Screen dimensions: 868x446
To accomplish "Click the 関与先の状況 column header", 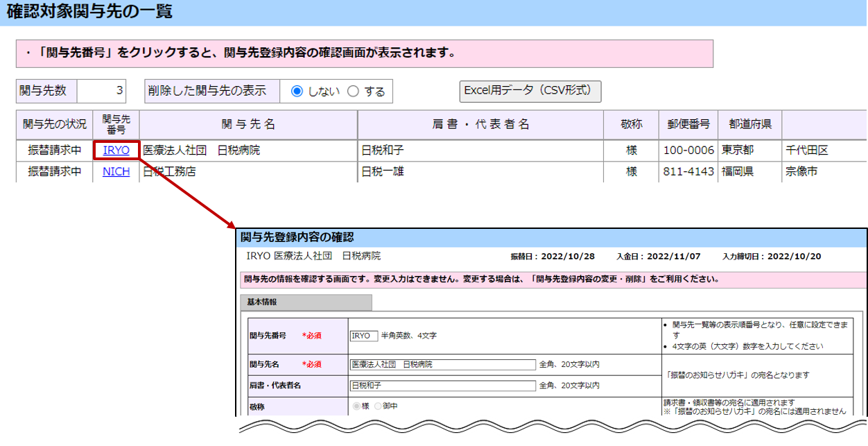I will pyautogui.click(x=55, y=124).
